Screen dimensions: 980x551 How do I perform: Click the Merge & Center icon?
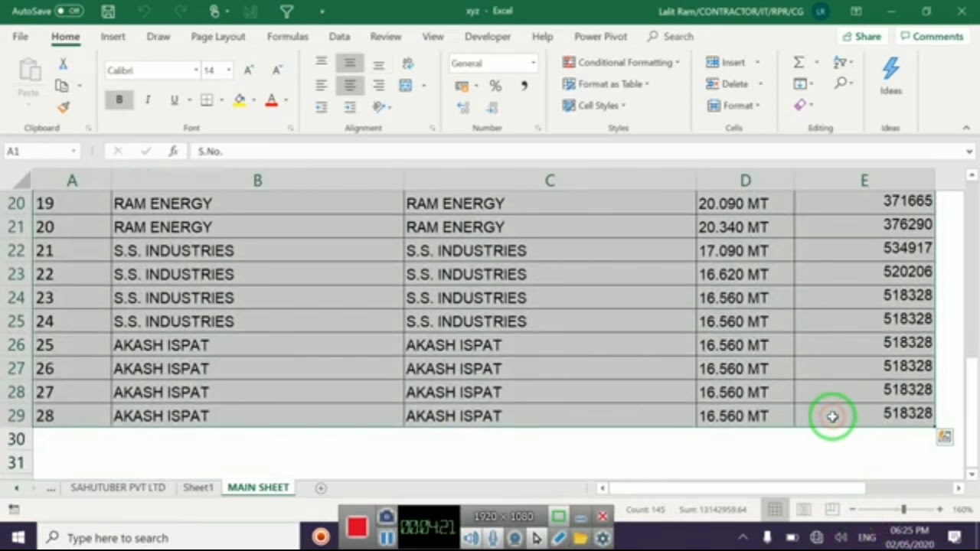click(406, 86)
